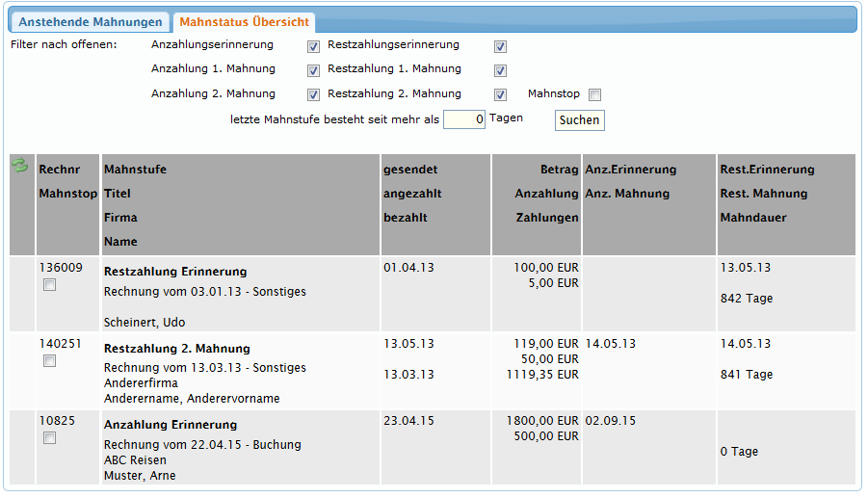Screen dimensions: 868x498
Task: Enable the Mahnstop filter checkbox
Action: [x=594, y=95]
